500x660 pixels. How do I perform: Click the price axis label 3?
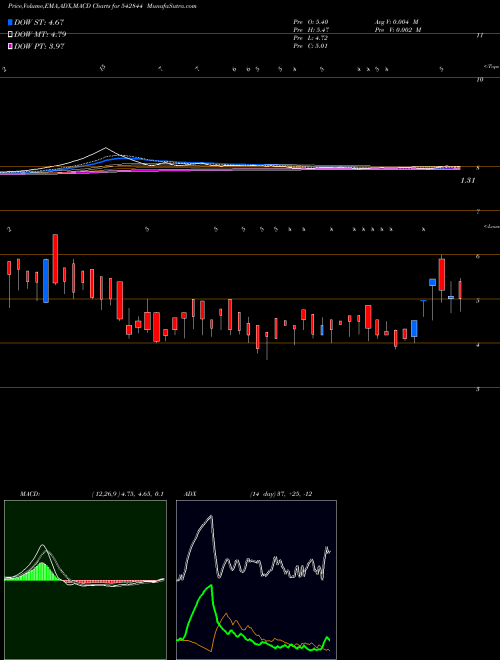(478, 389)
